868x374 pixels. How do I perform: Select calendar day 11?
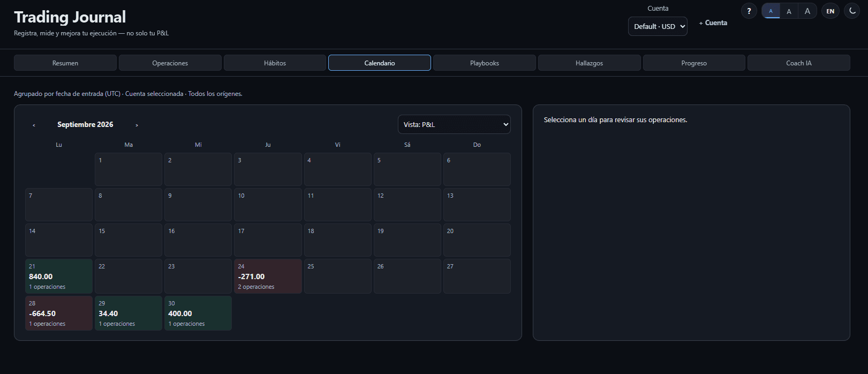click(x=338, y=205)
